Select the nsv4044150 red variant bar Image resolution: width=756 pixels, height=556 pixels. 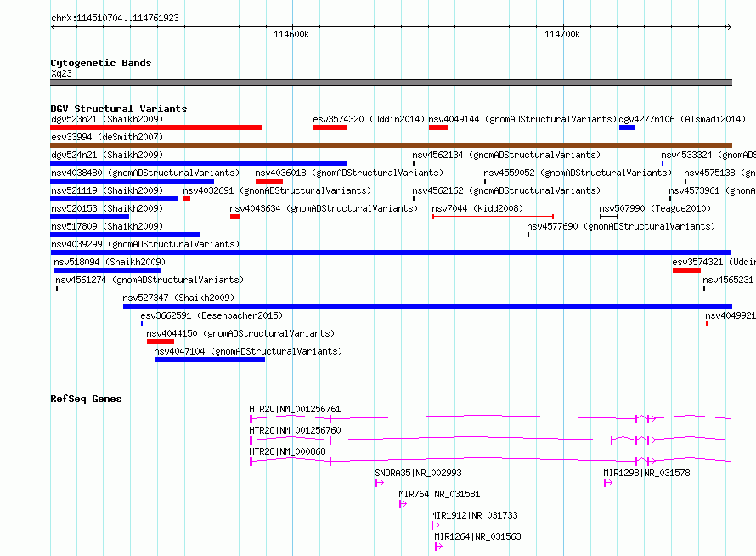(x=161, y=342)
